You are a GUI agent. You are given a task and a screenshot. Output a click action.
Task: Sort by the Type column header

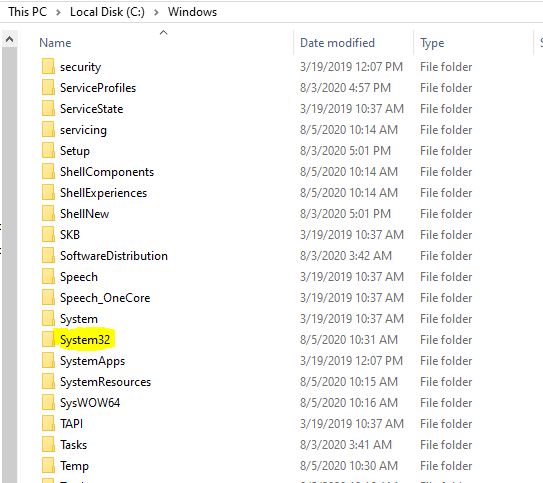432,43
